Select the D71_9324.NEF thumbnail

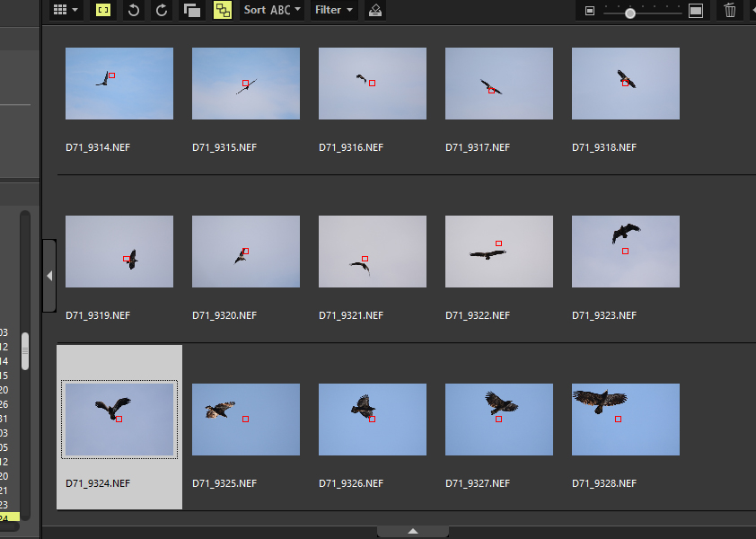pyautogui.click(x=119, y=420)
